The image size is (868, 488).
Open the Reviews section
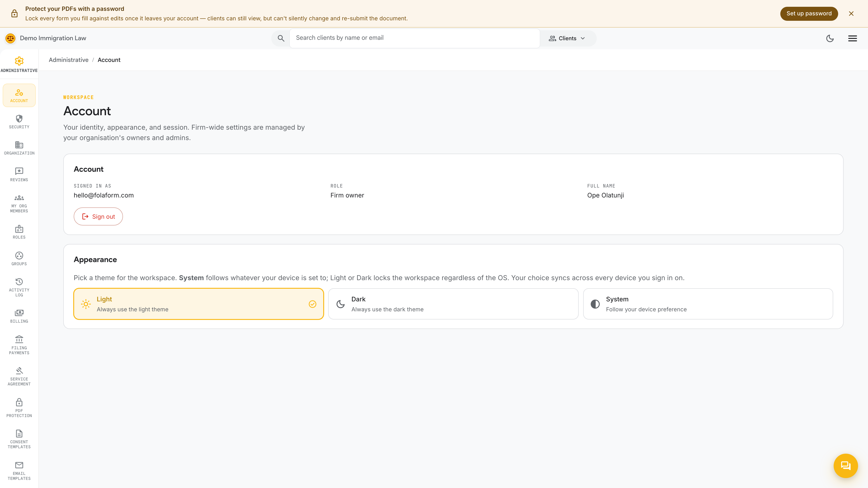[19, 175]
